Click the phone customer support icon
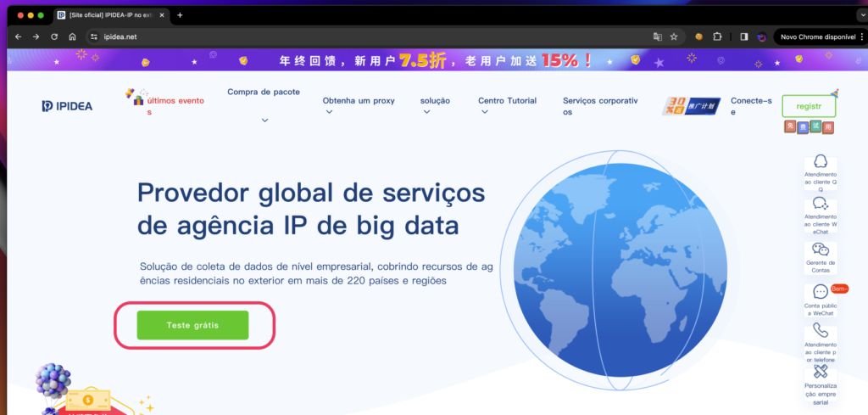The height and width of the screenshot is (415, 868). pos(820,331)
